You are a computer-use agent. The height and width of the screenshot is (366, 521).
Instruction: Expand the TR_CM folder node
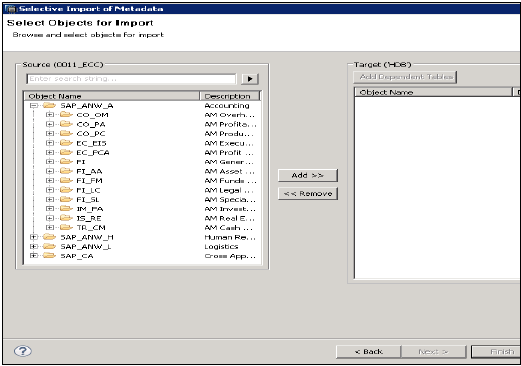tap(50, 227)
